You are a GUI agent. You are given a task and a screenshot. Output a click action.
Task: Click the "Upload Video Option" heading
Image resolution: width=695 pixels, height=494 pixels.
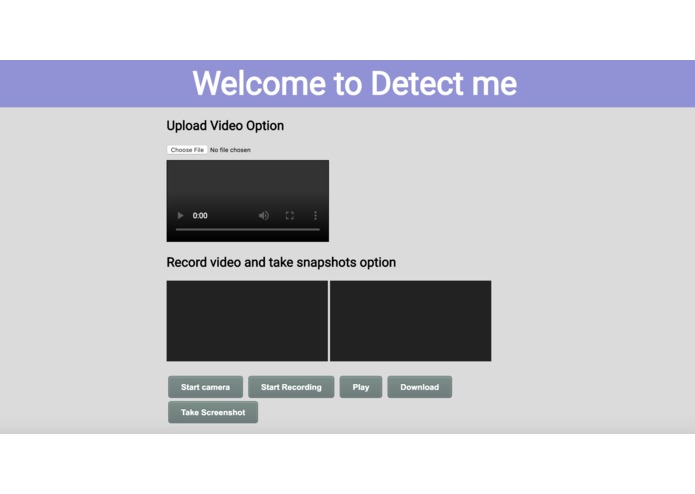click(225, 126)
